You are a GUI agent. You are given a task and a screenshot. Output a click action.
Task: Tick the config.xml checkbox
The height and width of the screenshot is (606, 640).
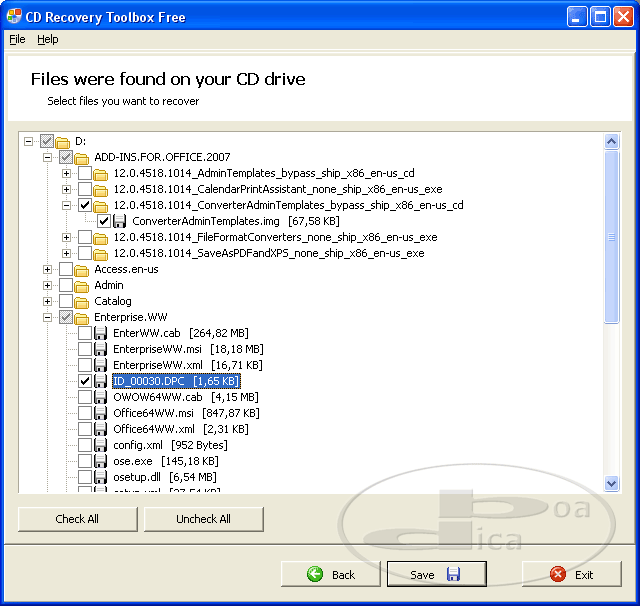click(x=85, y=445)
